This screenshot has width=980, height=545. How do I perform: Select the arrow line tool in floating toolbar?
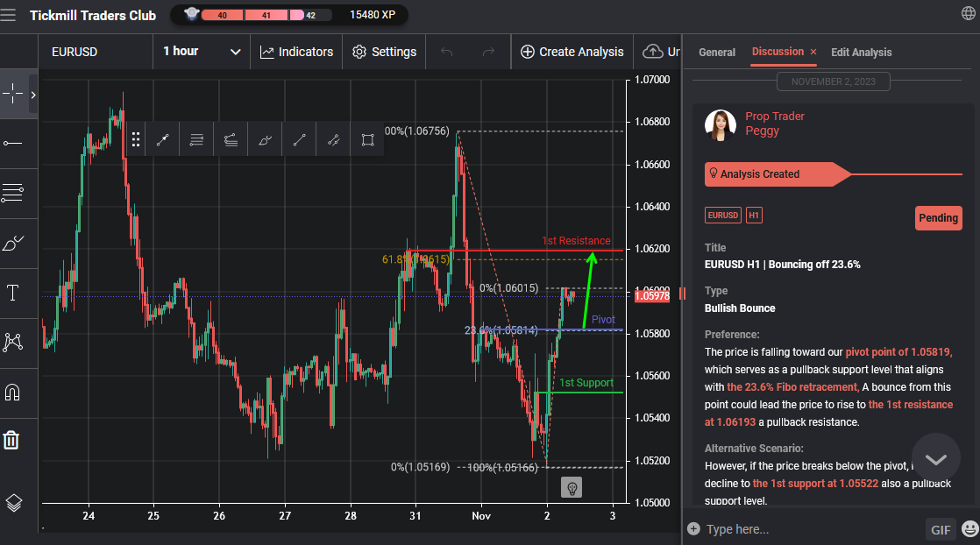(x=162, y=139)
